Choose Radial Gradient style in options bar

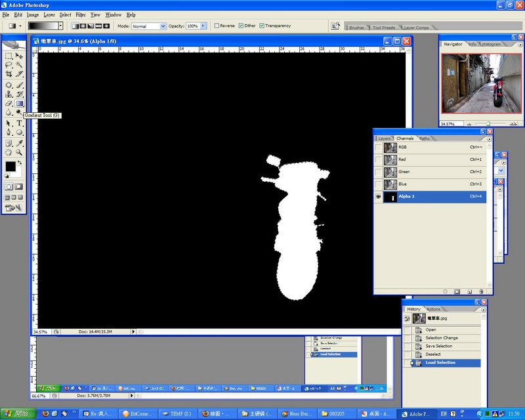click(83, 26)
